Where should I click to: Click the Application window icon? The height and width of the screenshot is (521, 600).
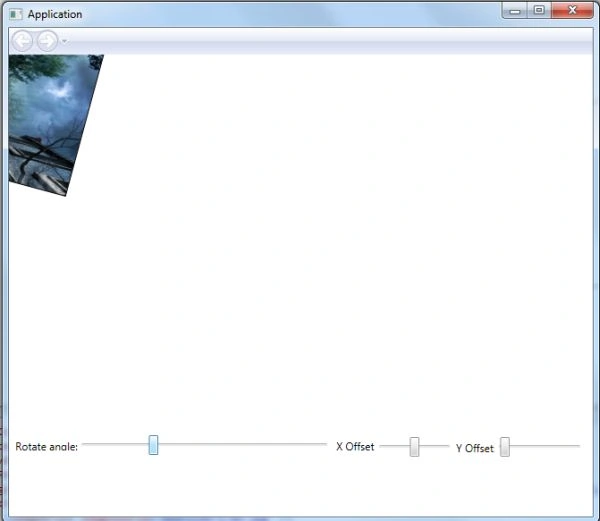(16, 15)
